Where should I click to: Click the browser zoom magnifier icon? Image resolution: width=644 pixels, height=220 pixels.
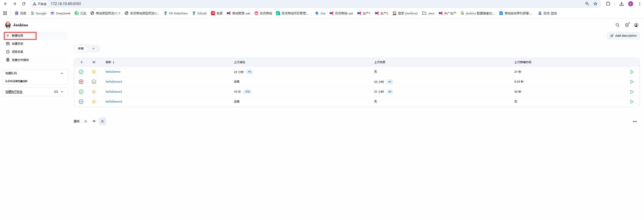pos(587,4)
